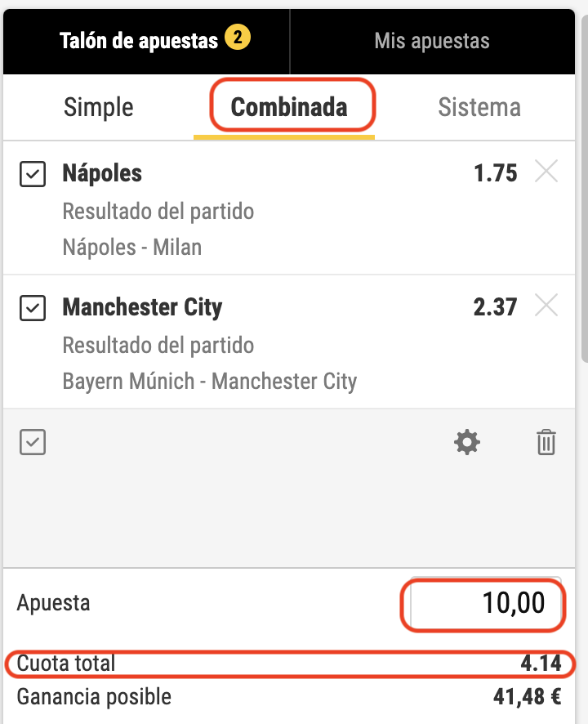Remove the Manchester City bet with X
The image size is (588, 724).
click(546, 306)
